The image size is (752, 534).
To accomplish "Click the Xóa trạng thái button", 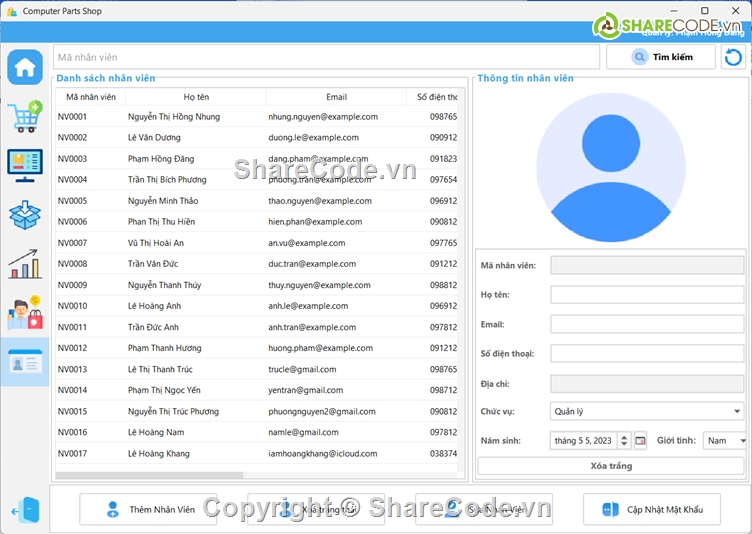I will tap(316, 510).
